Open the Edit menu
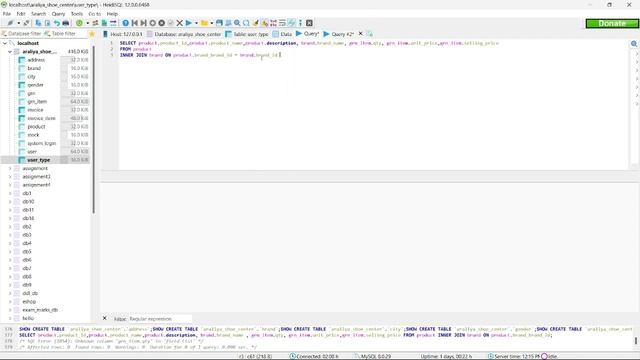640x360 pixels. coord(21,14)
